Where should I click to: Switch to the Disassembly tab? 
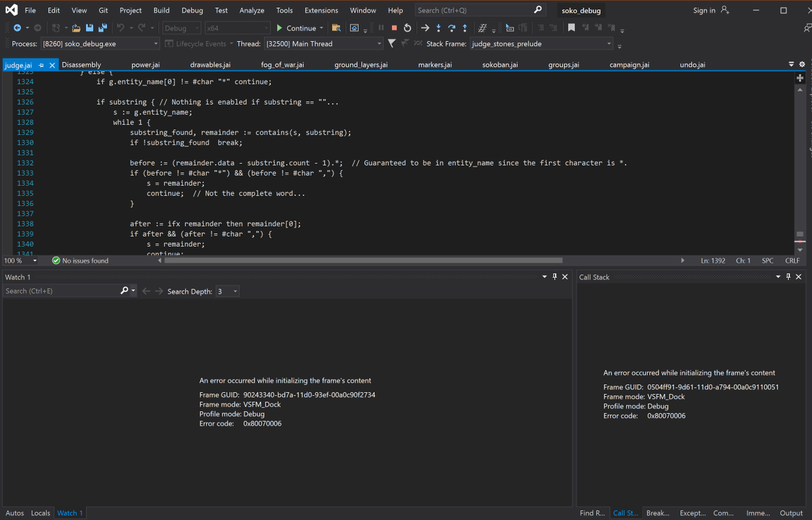click(x=81, y=65)
